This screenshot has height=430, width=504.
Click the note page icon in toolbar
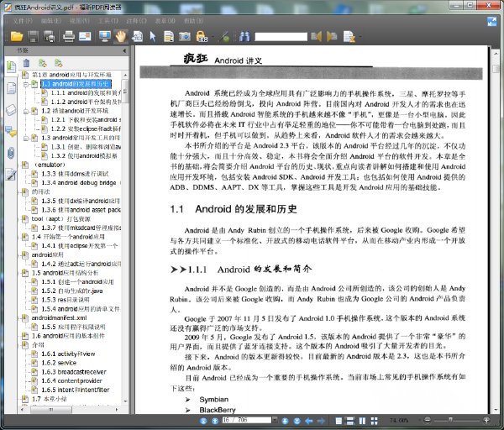coord(169,36)
